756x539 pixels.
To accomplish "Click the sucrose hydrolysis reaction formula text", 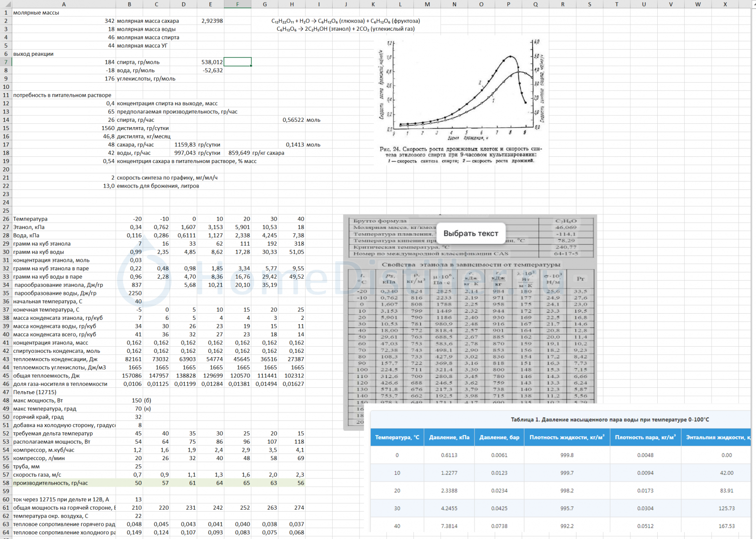I will tap(345, 21).
